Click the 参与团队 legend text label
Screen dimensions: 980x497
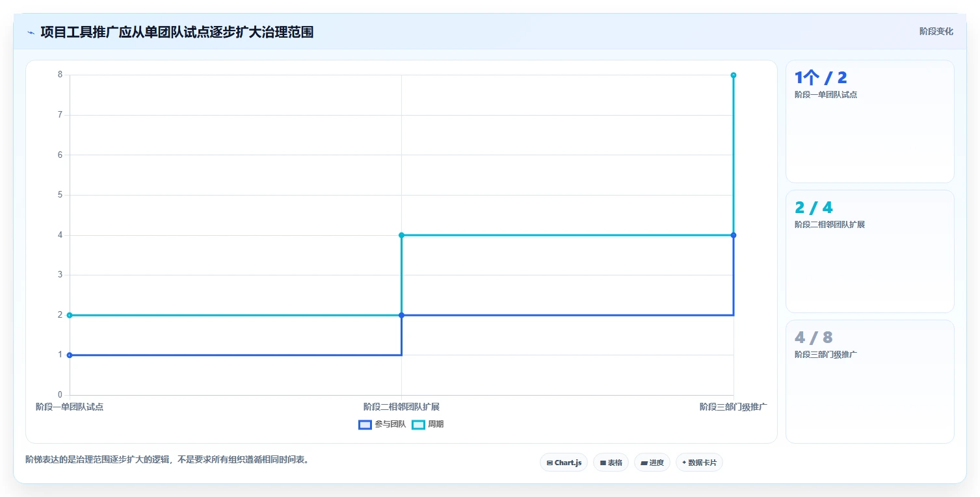click(390, 425)
